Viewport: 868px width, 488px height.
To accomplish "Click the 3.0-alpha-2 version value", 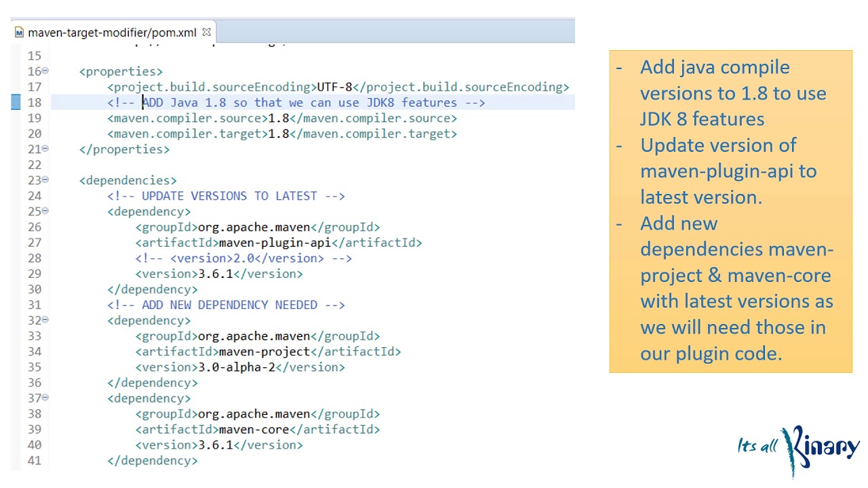I will (x=237, y=367).
